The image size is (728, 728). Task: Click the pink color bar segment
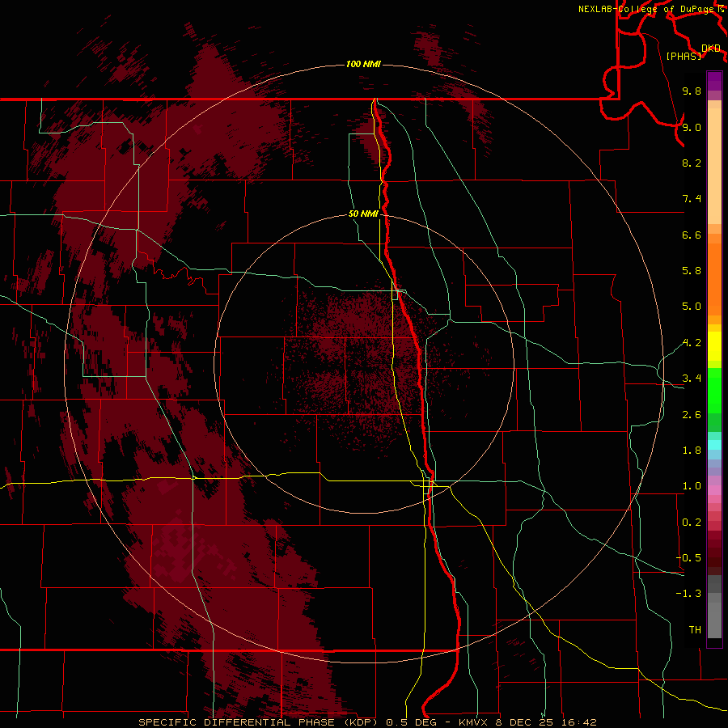[x=714, y=490]
